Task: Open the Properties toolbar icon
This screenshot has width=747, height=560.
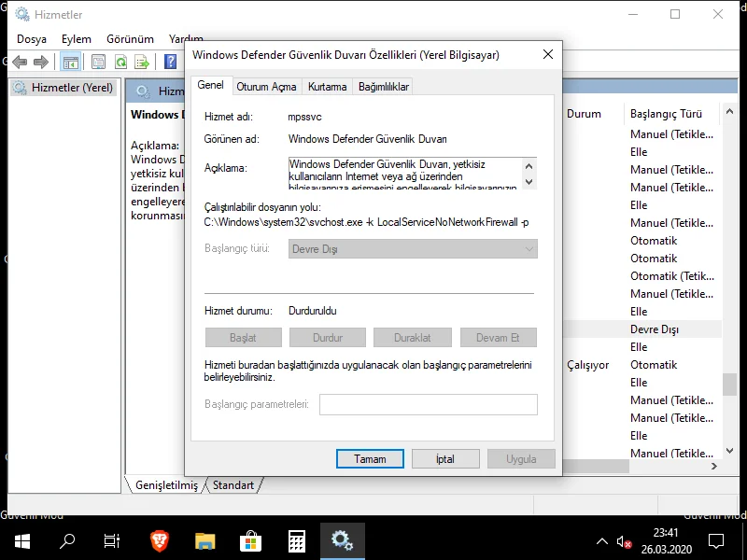Action: click(x=98, y=62)
